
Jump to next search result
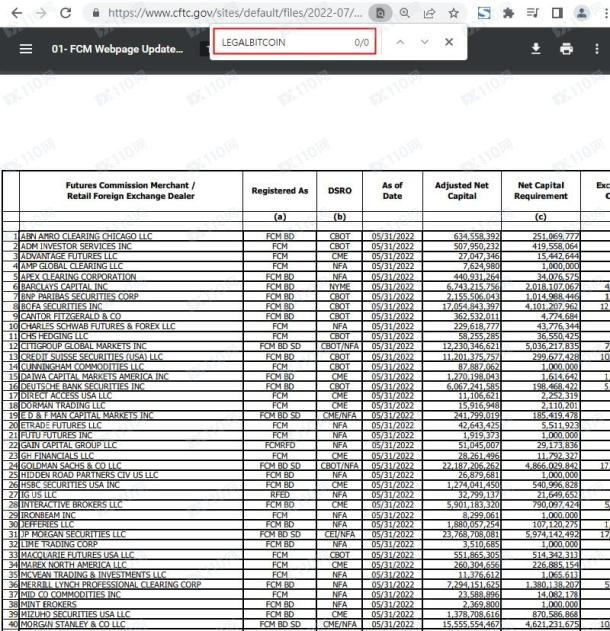(425, 42)
